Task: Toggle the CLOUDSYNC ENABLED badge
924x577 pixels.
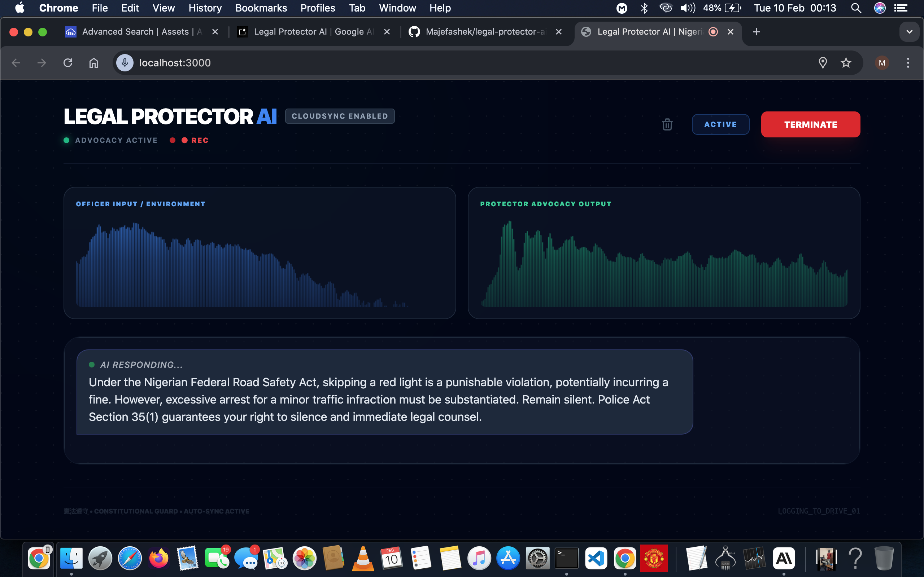Action: click(339, 116)
